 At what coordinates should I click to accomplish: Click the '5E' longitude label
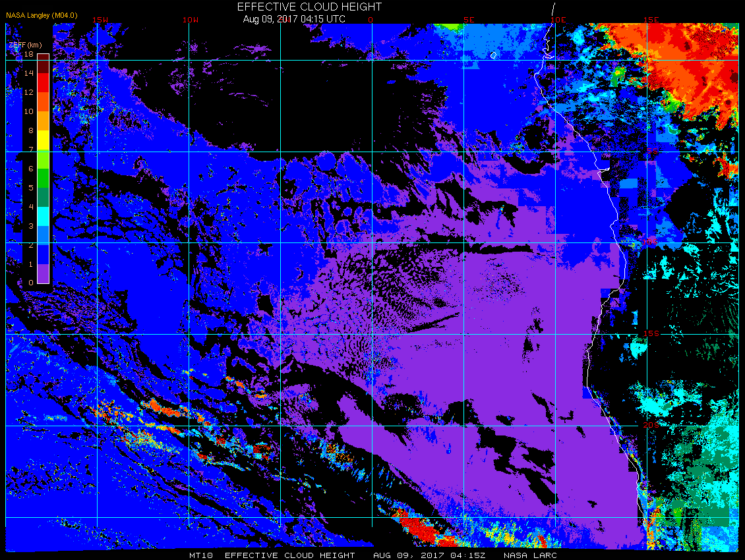coord(469,20)
